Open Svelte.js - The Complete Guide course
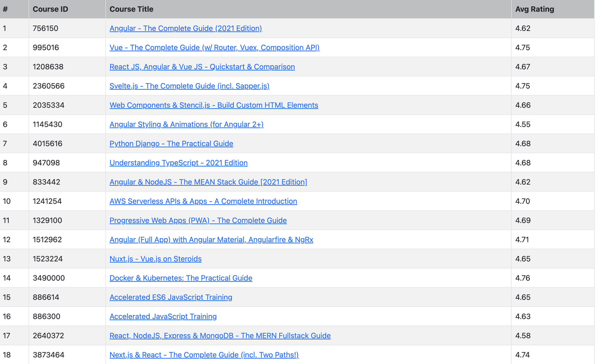This screenshot has height=364, width=596. point(189,86)
